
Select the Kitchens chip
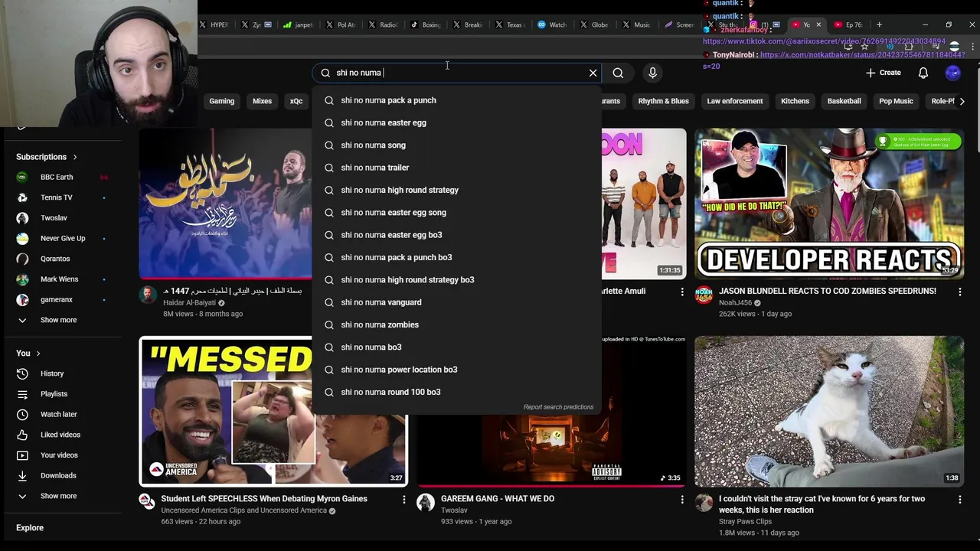tap(795, 101)
